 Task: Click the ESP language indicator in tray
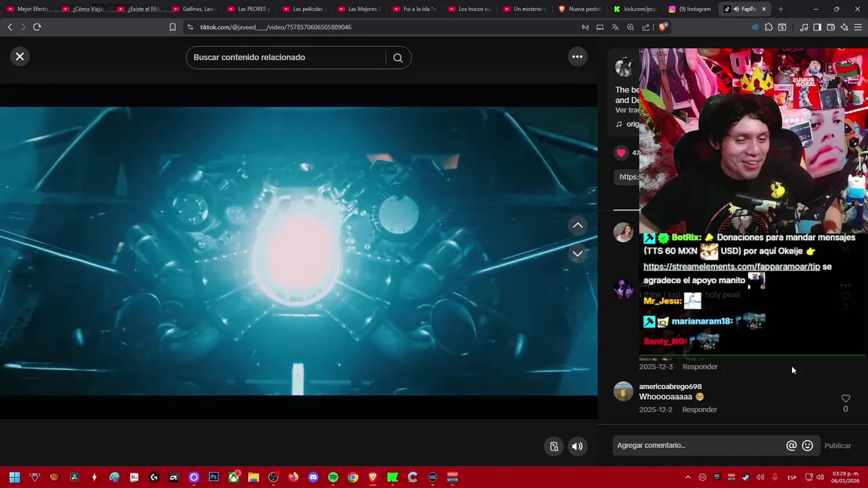click(x=791, y=478)
